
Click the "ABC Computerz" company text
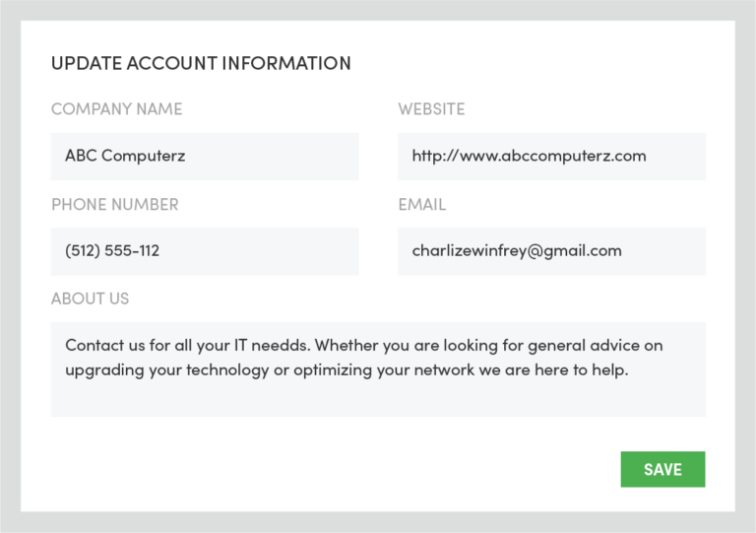pyautogui.click(x=125, y=156)
